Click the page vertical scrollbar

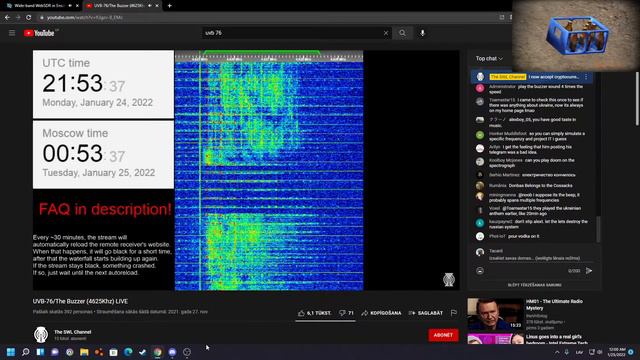click(x=637, y=98)
